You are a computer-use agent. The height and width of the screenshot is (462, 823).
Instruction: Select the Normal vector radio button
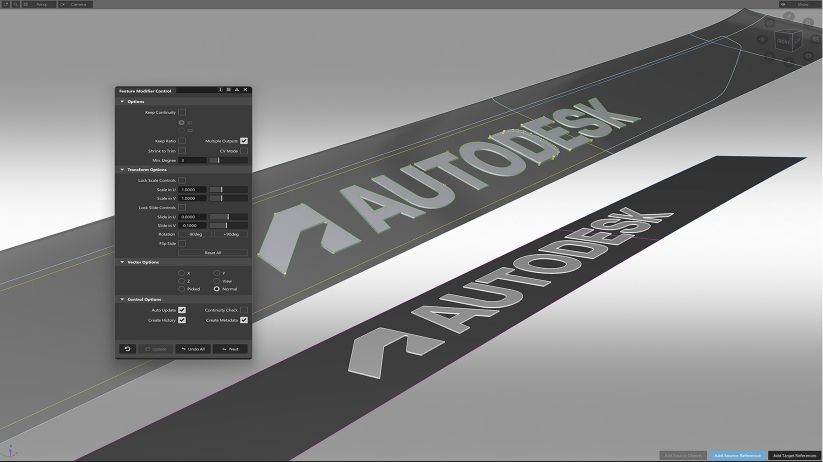(216, 289)
